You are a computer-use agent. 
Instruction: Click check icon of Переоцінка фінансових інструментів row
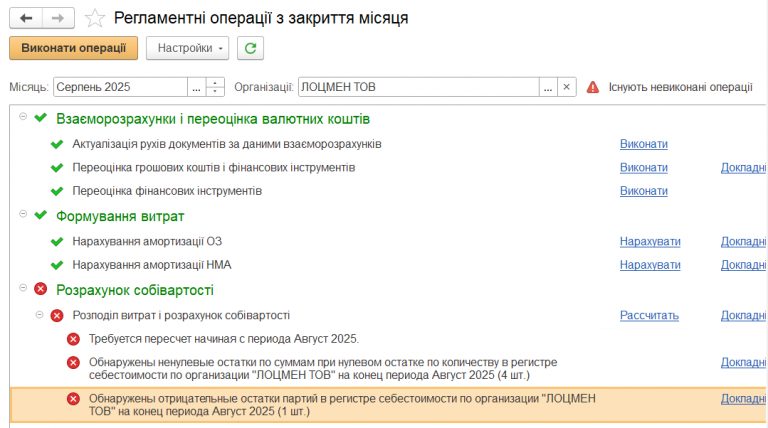coord(57,191)
